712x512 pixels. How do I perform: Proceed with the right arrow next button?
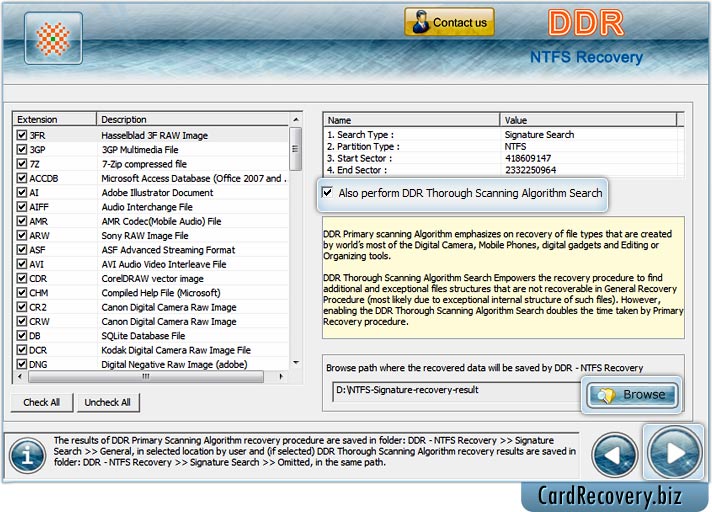coord(674,452)
